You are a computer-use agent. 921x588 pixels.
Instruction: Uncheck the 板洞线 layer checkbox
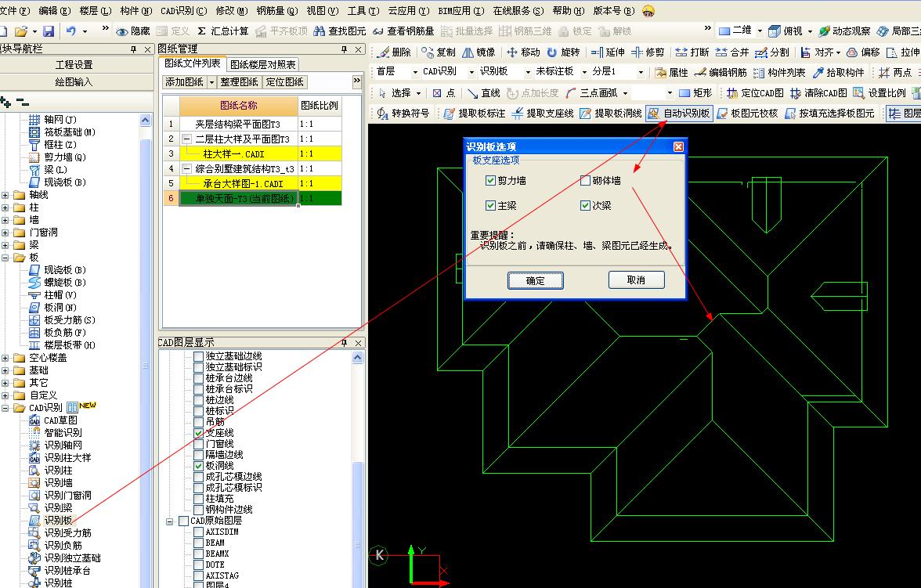pyautogui.click(x=199, y=466)
